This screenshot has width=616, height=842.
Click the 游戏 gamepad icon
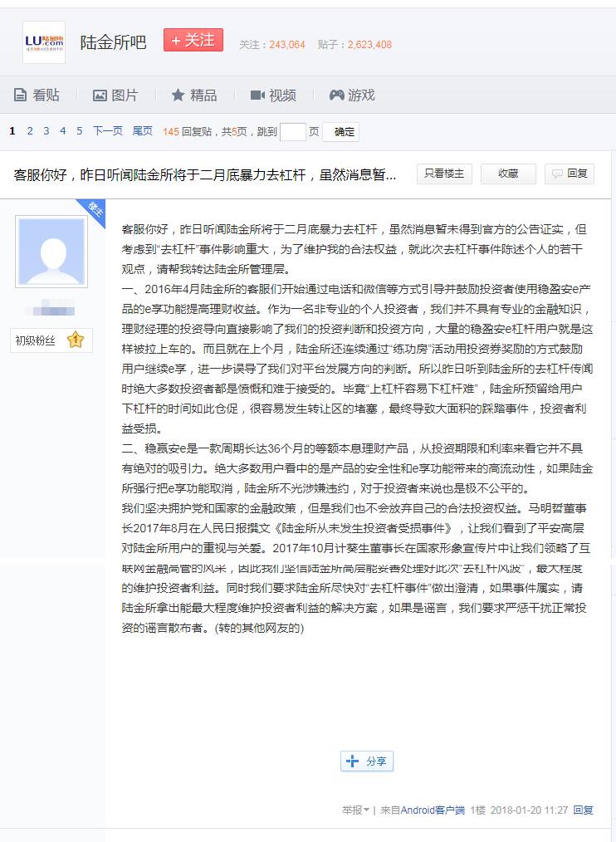pyautogui.click(x=337, y=95)
